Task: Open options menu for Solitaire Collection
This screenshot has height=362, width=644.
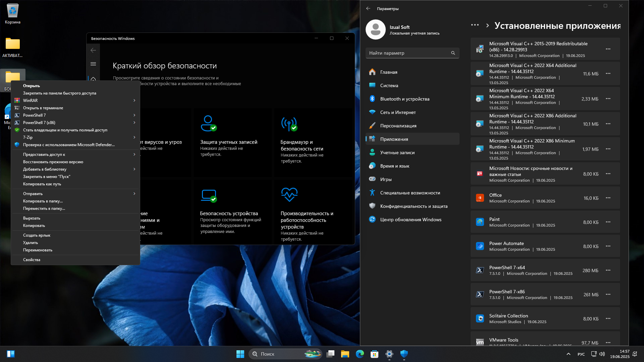Action: coord(608,319)
